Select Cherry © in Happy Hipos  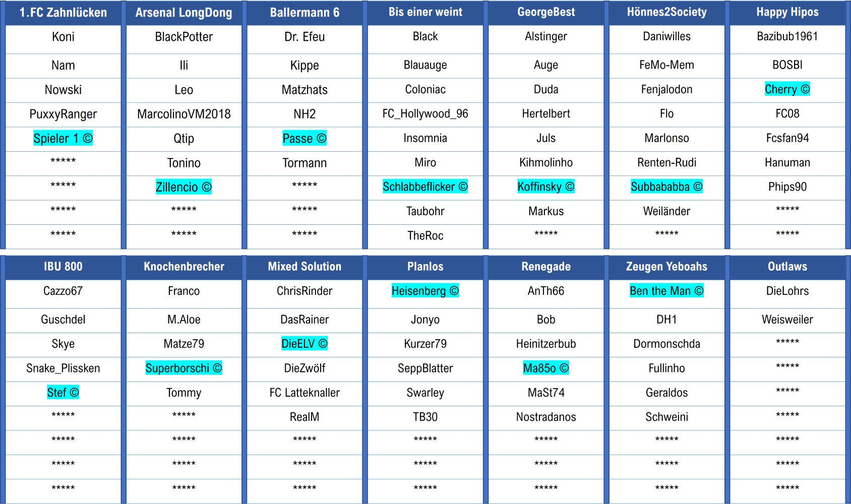787,89
